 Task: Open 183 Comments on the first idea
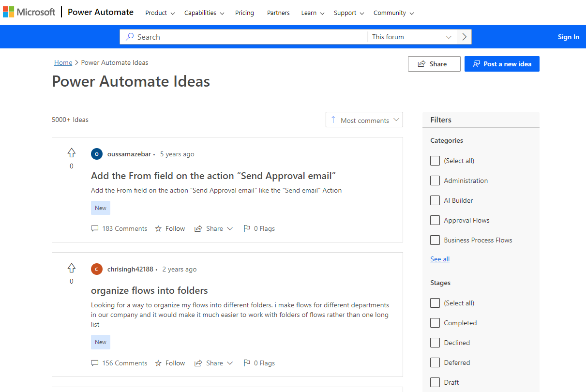pyautogui.click(x=119, y=228)
